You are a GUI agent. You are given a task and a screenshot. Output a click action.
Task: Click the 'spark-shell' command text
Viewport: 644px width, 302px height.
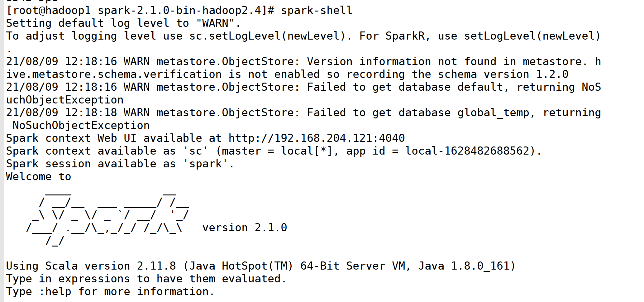pyautogui.click(x=317, y=11)
